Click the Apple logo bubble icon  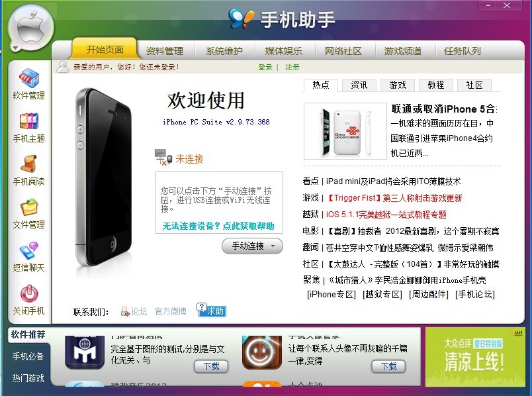pos(30,27)
